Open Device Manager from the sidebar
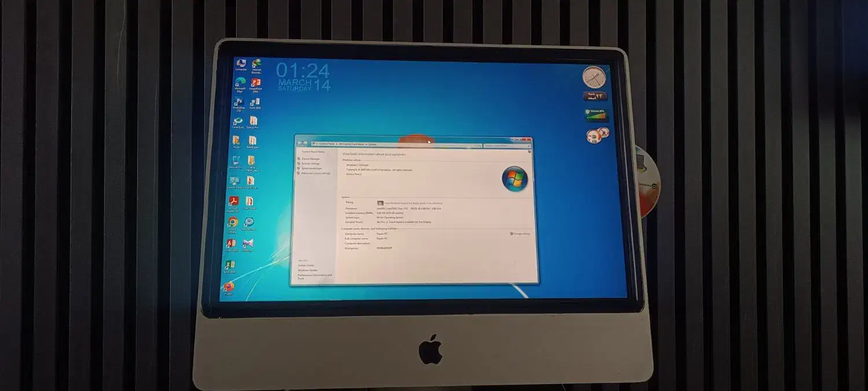This screenshot has width=868, height=391. [310, 159]
